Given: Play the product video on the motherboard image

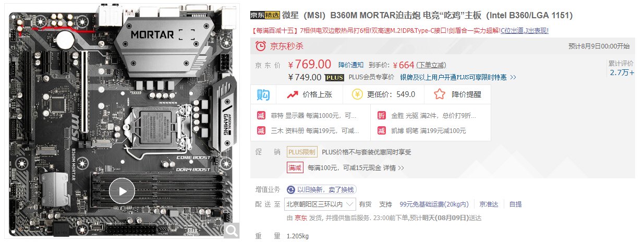Looking at the screenshot, I should pyautogui.click(x=123, y=191).
